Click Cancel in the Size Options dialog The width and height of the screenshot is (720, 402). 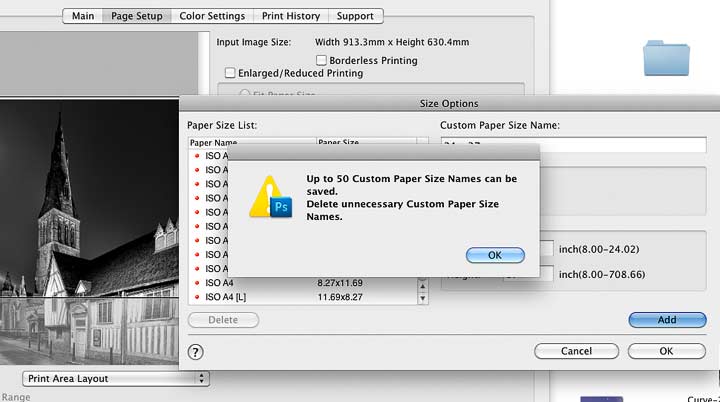576,351
